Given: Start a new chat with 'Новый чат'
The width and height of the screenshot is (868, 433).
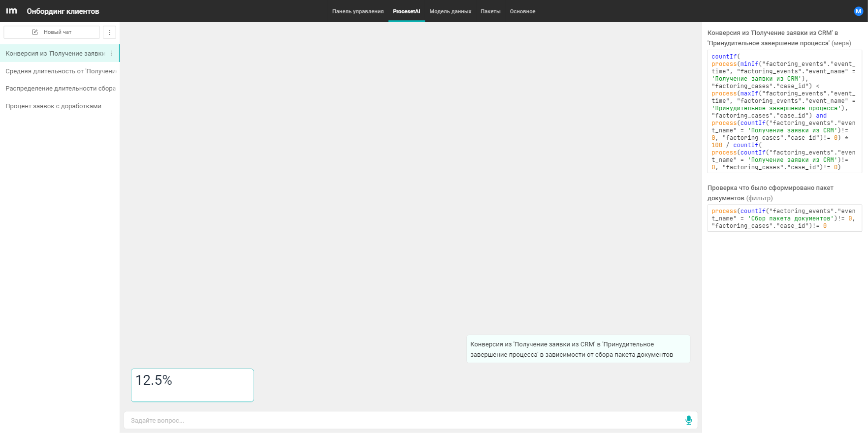Looking at the screenshot, I should pyautogui.click(x=52, y=32).
